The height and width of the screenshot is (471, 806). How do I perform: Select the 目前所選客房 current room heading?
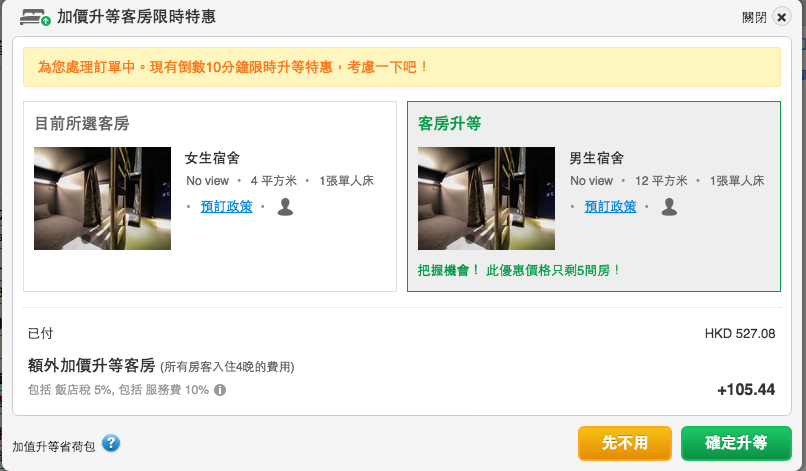point(82,124)
